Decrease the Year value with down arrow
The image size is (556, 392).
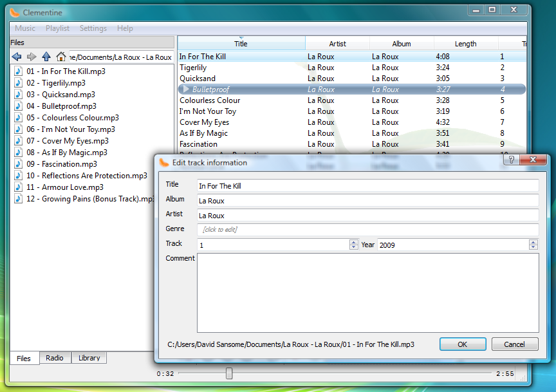click(533, 248)
